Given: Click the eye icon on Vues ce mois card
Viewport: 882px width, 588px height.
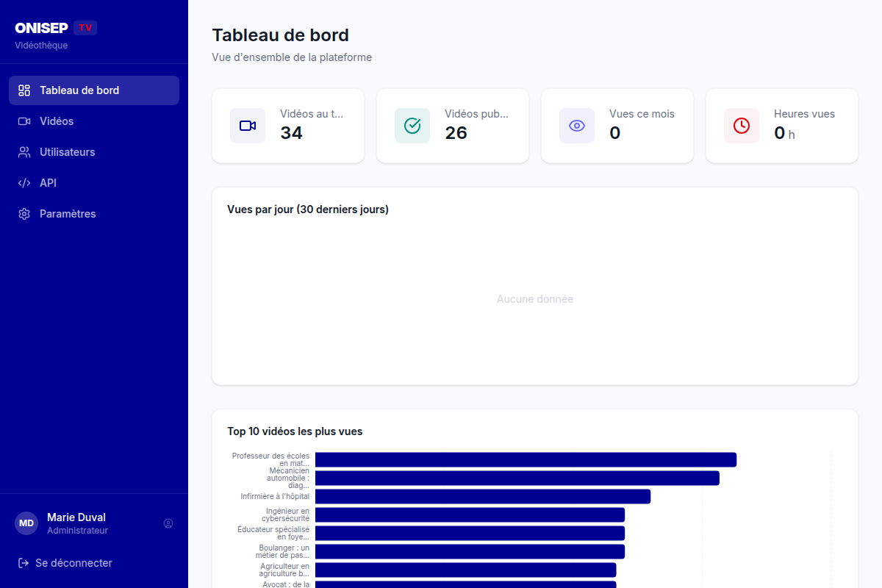Looking at the screenshot, I should 577,126.
